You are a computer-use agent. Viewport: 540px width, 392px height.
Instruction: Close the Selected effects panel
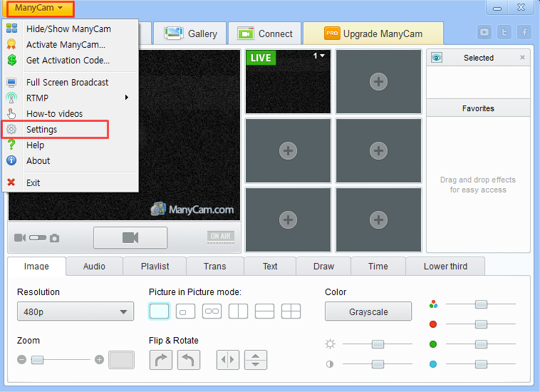click(522, 57)
